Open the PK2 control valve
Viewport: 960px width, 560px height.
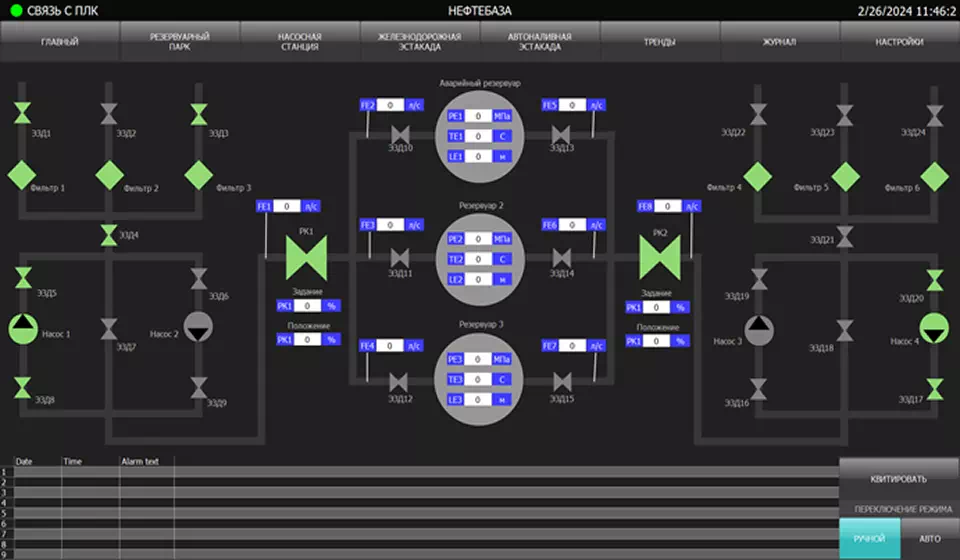(659, 258)
